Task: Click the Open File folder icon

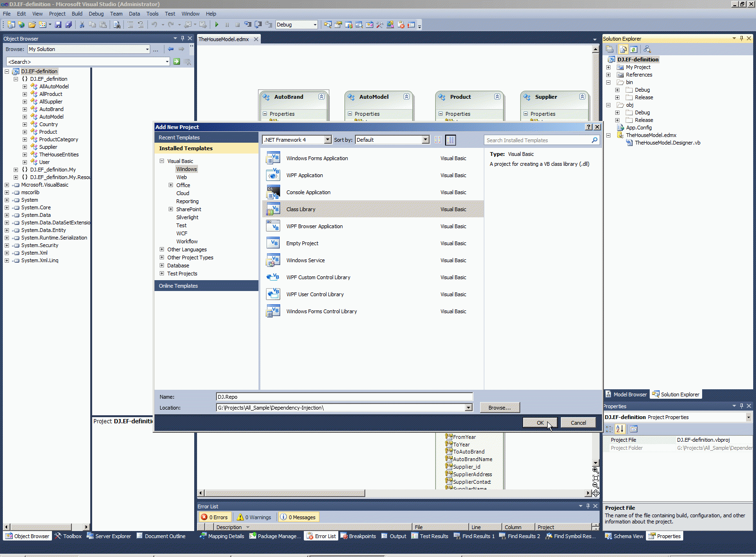Action: pyautogui.click(x=32, y=25)
